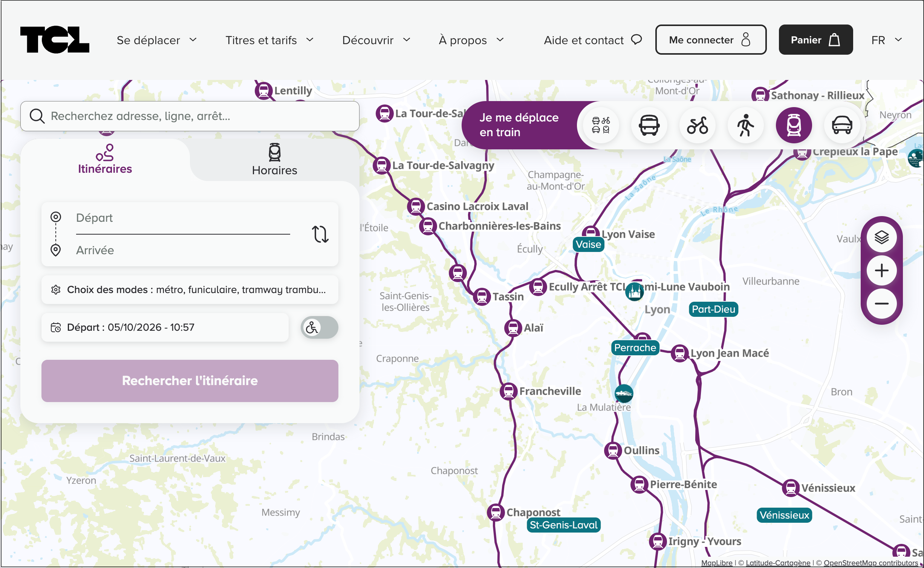The width and height of the screenshot is (924, 568).
Task: Open the Départ date and time picker
Action: pos(165,327)
